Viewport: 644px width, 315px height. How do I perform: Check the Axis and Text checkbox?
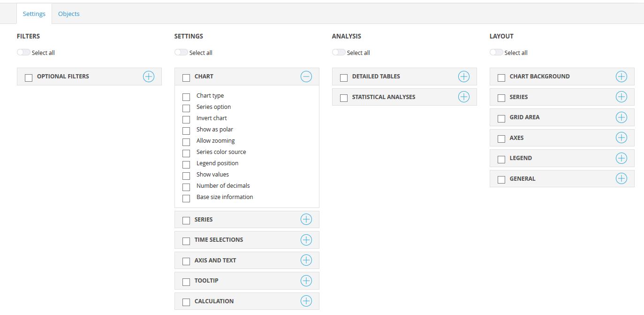point(186,261)
